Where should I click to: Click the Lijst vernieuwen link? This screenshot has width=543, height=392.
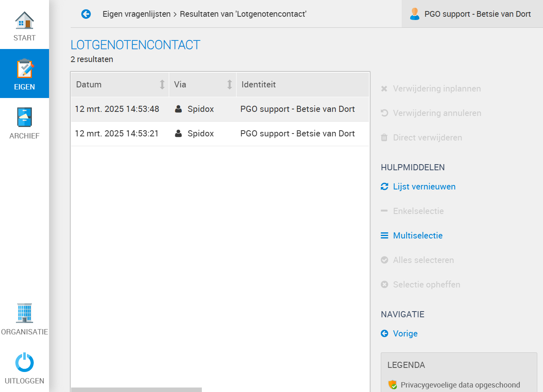coord(424,187)
